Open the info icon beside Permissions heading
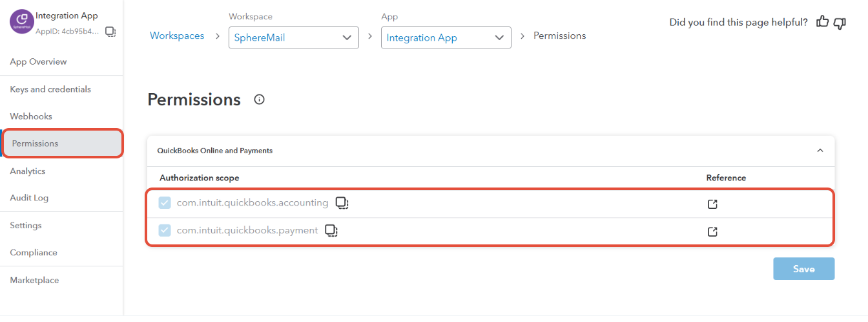 (x=260, y=100)
